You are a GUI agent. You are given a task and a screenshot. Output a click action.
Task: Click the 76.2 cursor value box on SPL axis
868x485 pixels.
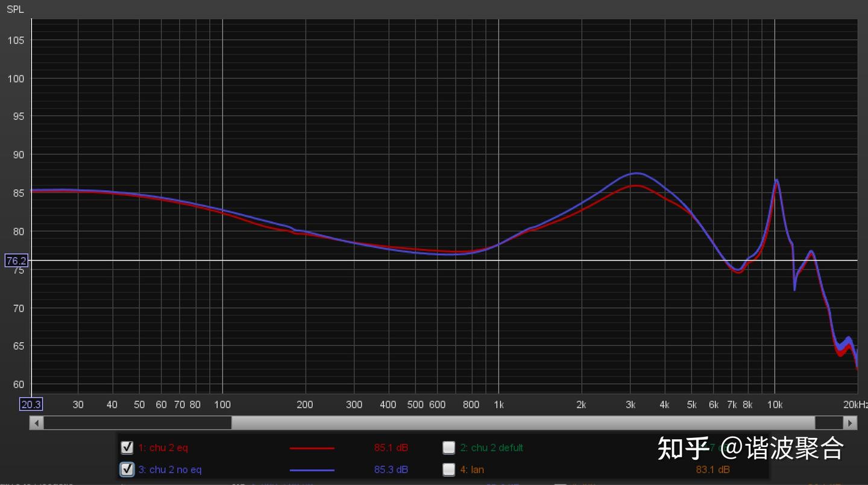click(16, 261)
